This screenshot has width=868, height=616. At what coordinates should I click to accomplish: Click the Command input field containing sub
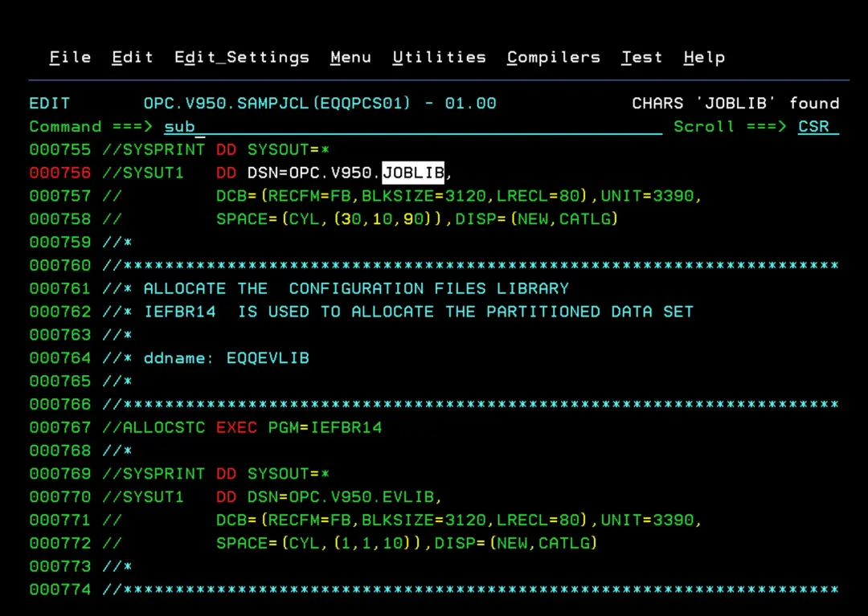coord(413,127)
